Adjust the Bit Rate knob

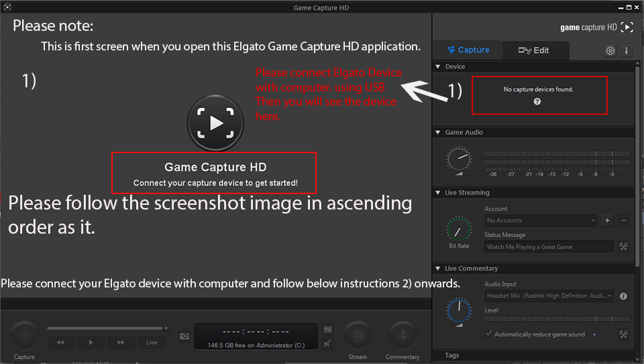[459, 230]
